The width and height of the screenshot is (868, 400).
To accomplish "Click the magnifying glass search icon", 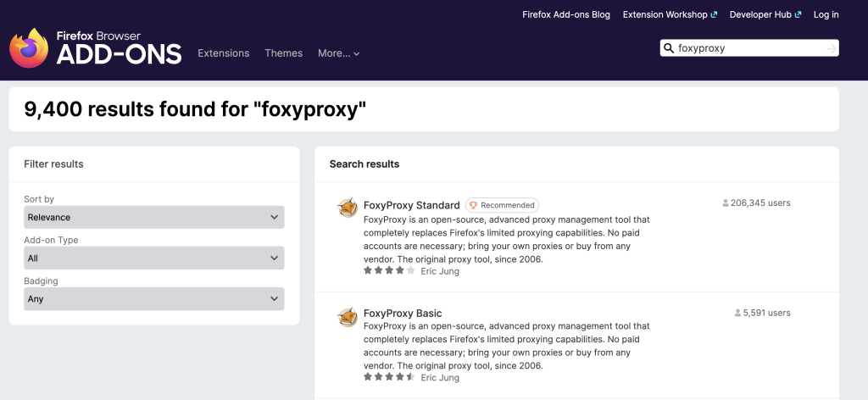I will pos(669,48).
